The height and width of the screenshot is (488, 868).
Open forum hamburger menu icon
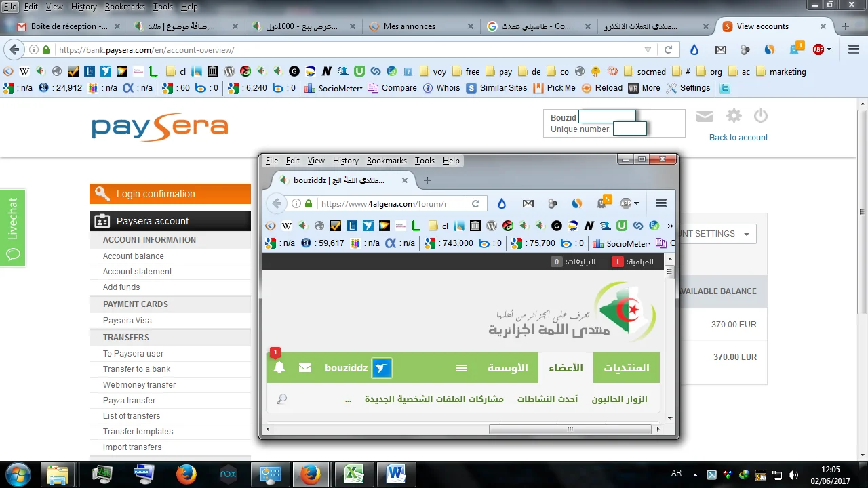point(462,368)
